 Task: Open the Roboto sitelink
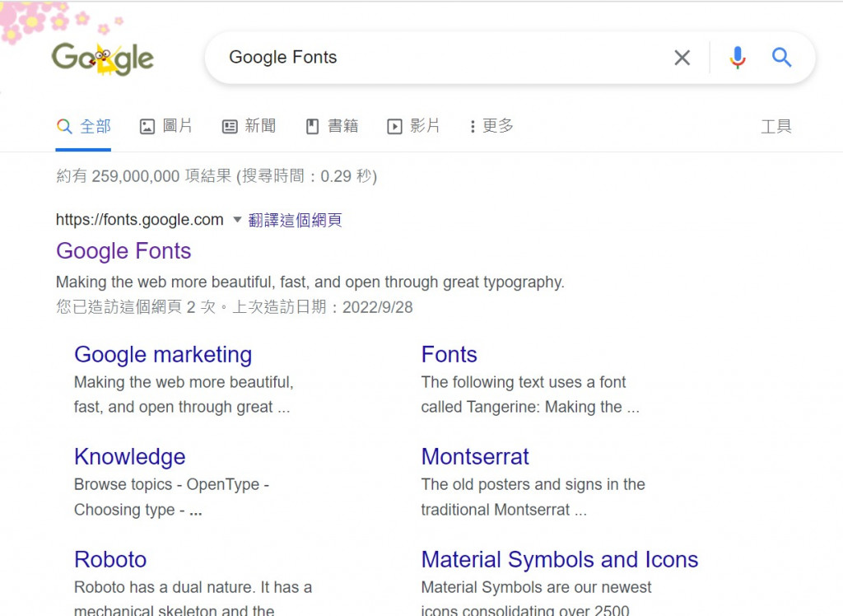pos(110,559)
